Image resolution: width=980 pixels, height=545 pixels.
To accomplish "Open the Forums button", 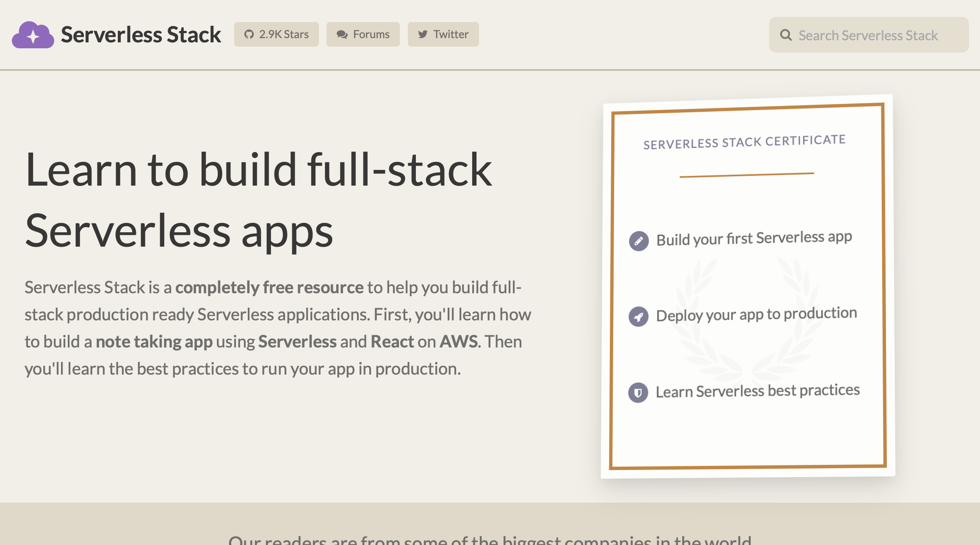I will pyautogui.click(x=363, y=34).
